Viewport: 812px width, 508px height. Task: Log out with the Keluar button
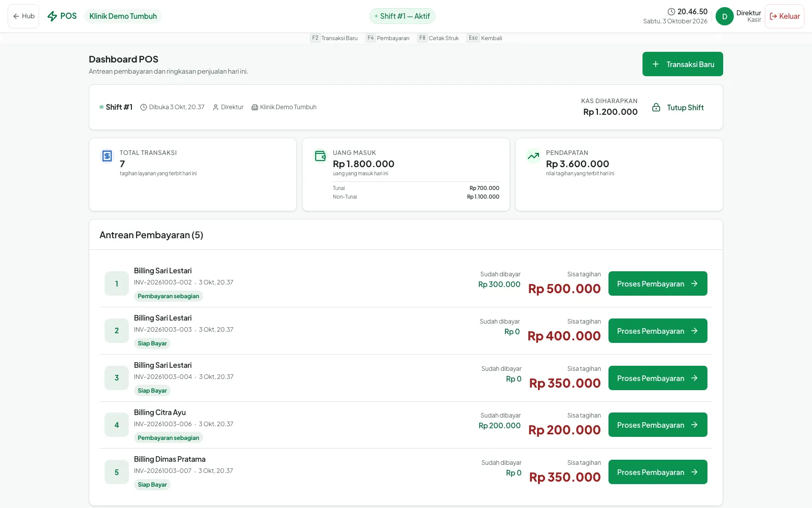[x=785, y=16]
